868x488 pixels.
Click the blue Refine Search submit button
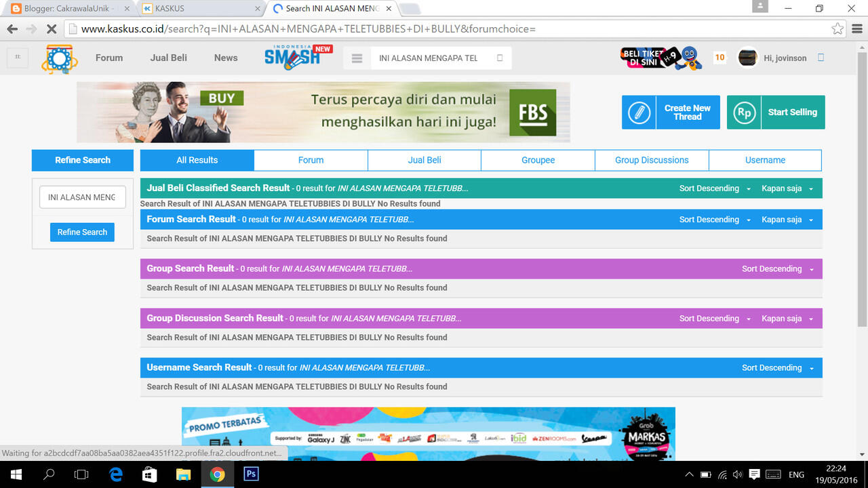[82, 232]
